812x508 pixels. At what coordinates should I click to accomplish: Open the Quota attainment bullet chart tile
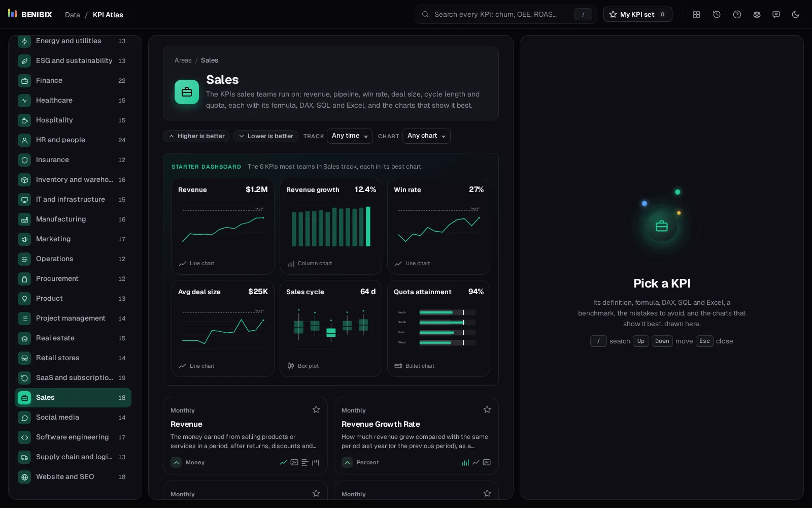[438, 328]
